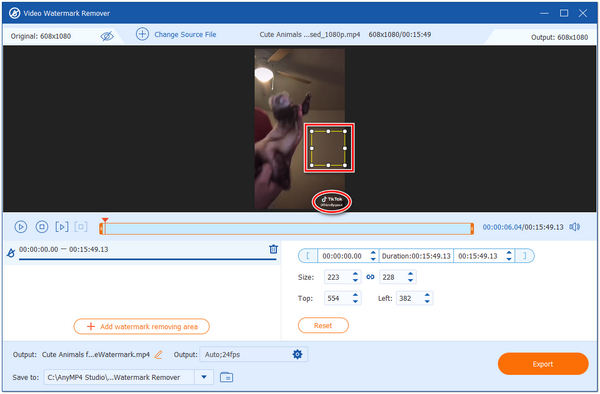Click the Change Source File plus icon
Image resolution: width=600 pixels, height=394 pixels.
point(142,34)
